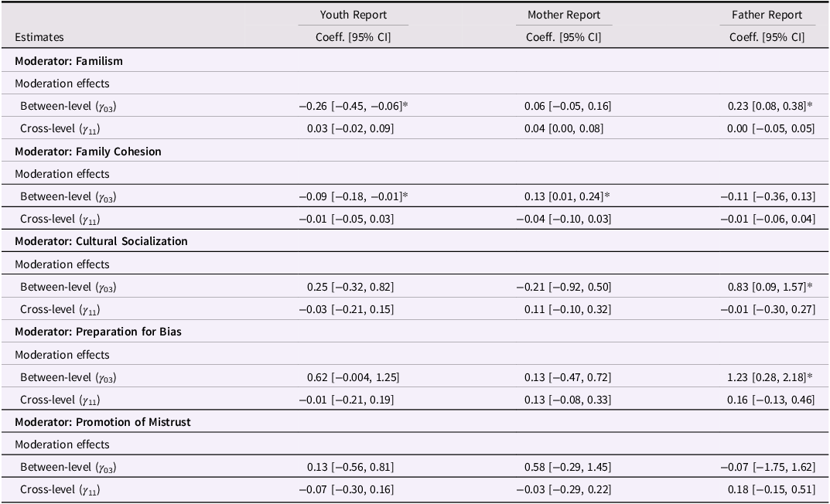Screen dimensions: 830x504
Task: Click Moderation effects label under Cultural Socialization
Action: point(62,264)
